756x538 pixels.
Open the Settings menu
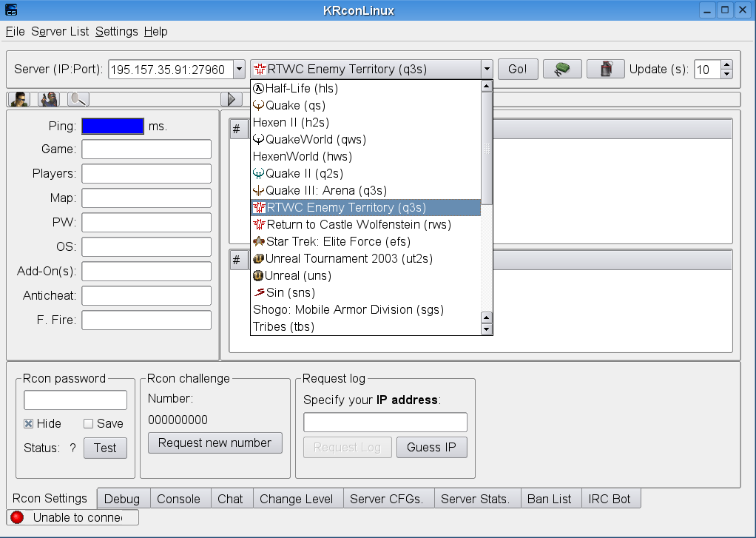tap(117, 31)
